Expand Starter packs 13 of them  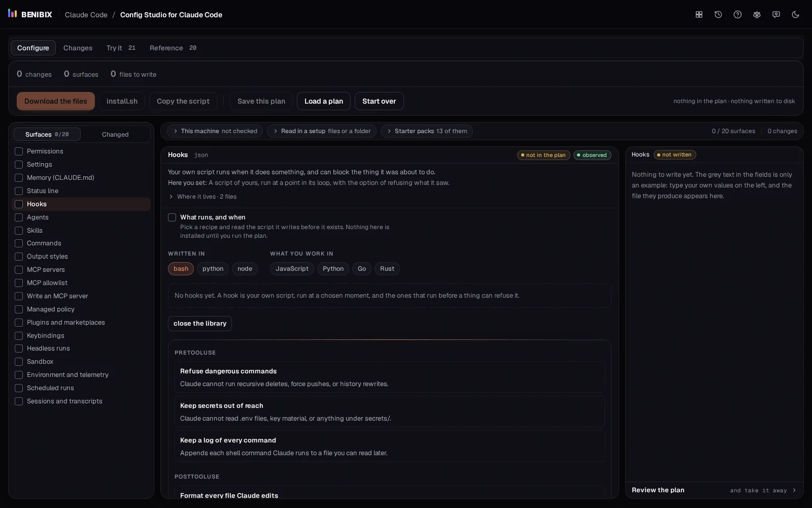click(426, 131)
